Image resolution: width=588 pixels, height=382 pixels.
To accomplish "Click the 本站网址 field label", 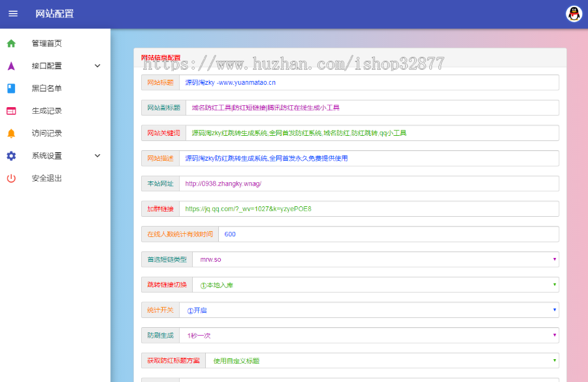I will click(161, 183).
